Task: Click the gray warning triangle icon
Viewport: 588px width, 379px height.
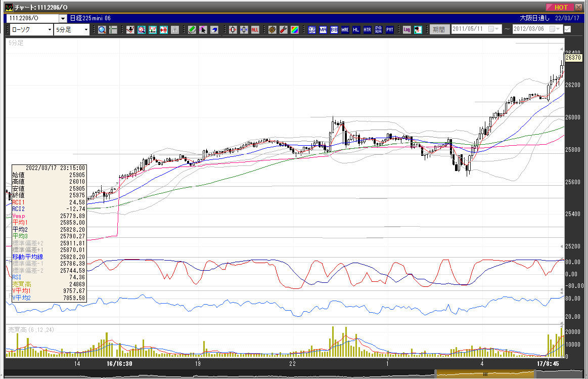Action: tap(175, 30)
